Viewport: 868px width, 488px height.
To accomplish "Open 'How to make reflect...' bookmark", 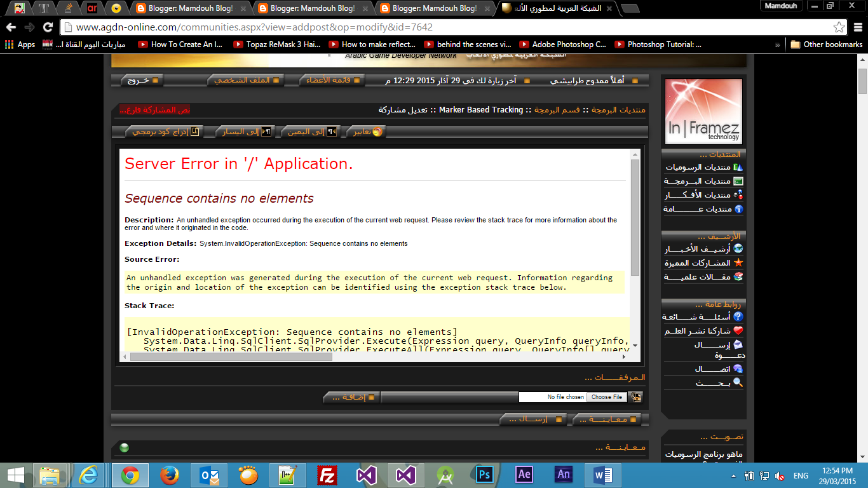I will pos(372,44).
